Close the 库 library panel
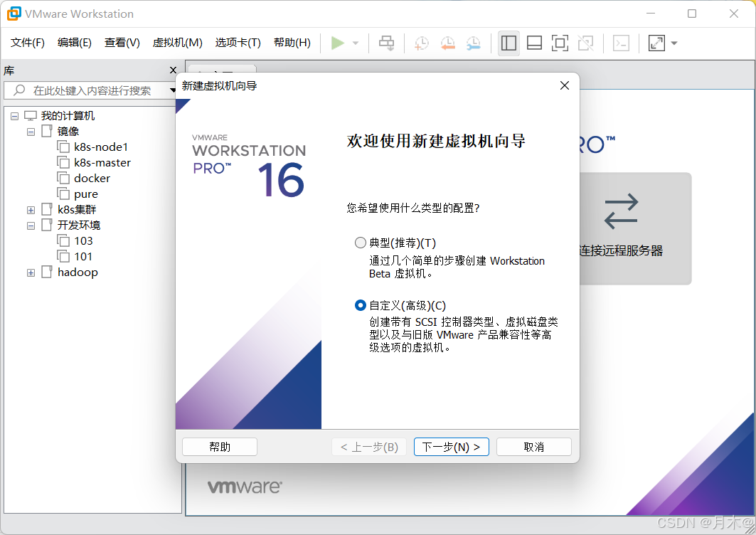This screenshot has height=535, width=756. pos(173,70)
